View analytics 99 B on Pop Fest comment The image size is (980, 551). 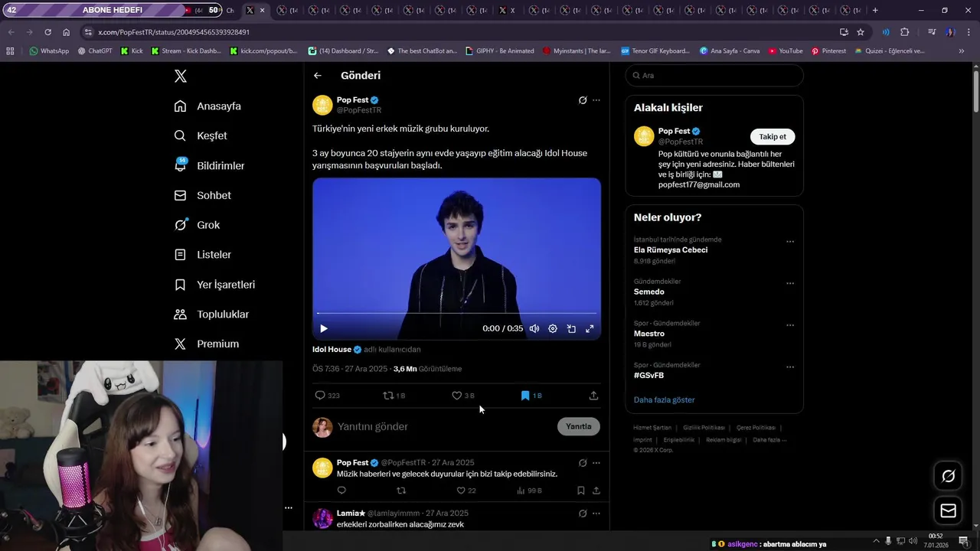pyautogui.click(x=529, y=491)
